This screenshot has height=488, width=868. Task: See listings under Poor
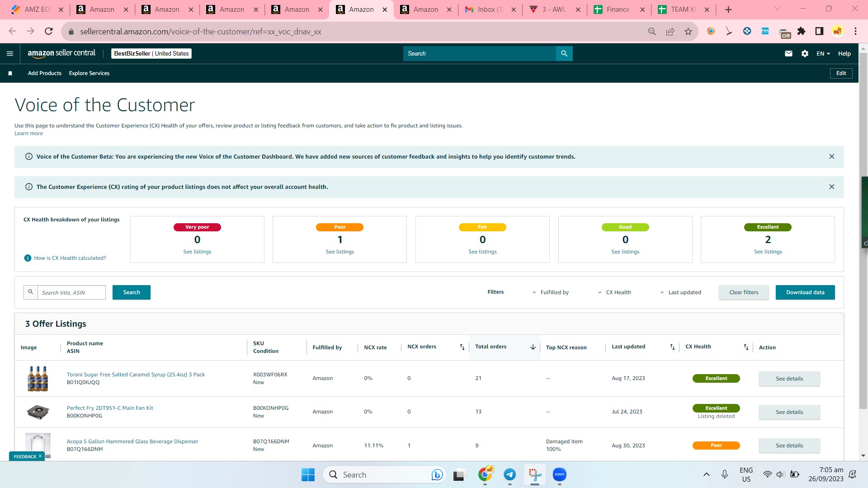pos(340,252)
